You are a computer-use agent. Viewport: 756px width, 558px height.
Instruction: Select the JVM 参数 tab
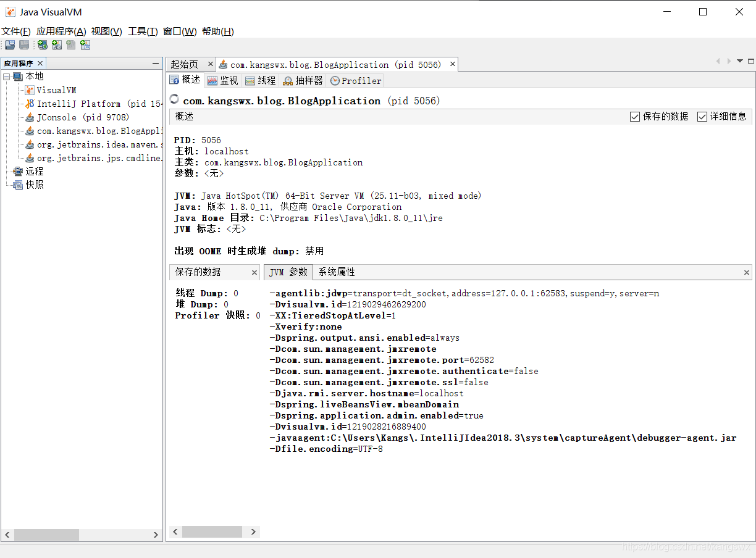coord(288,272)
